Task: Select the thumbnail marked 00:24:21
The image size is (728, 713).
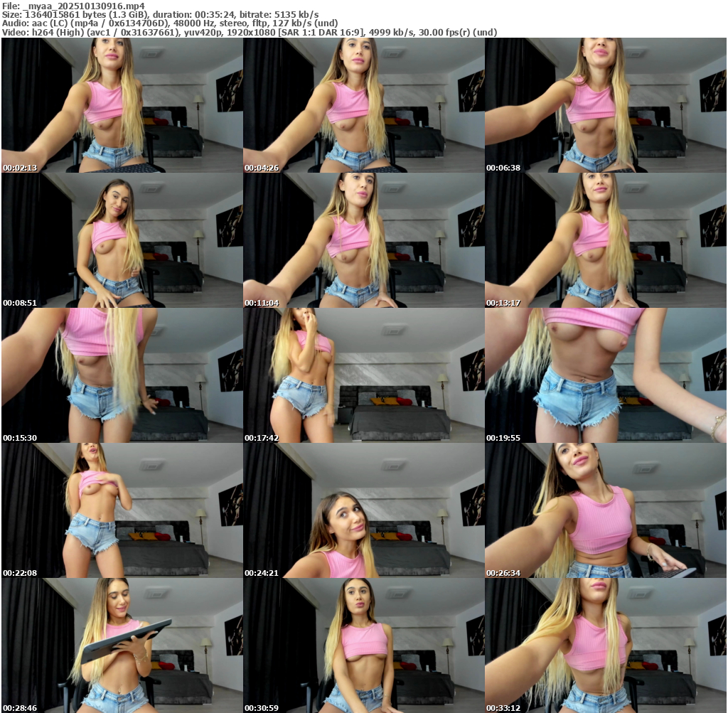Action: (x=363, y=510)
